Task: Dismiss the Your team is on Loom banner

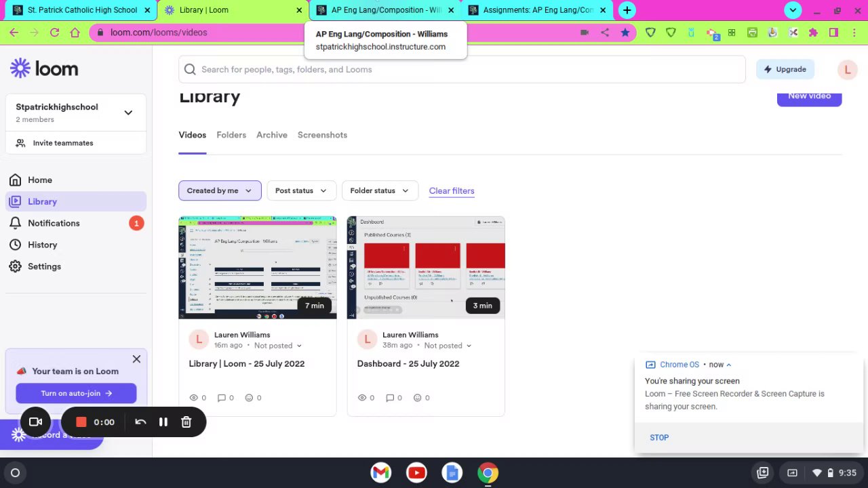Action: point(136,359)
